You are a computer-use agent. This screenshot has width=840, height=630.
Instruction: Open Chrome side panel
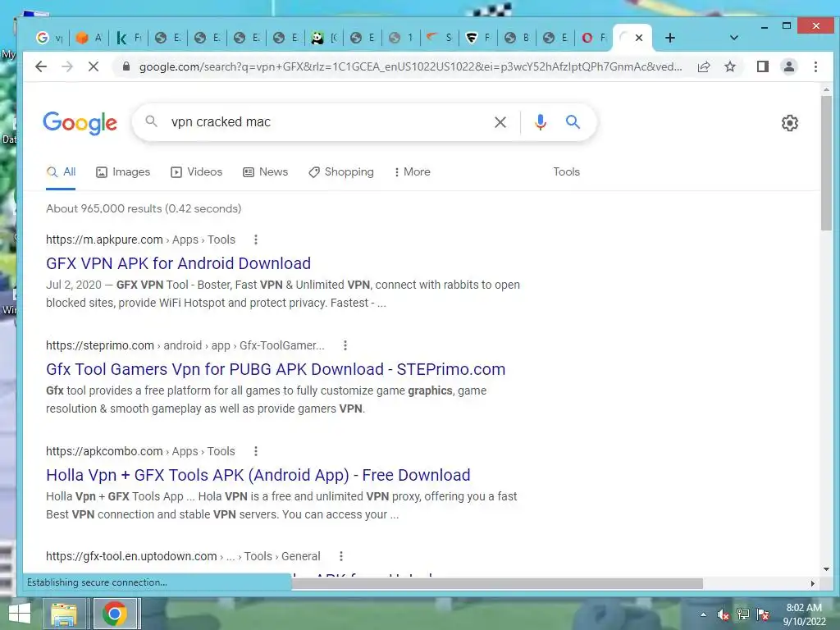[x=762, y=66]
